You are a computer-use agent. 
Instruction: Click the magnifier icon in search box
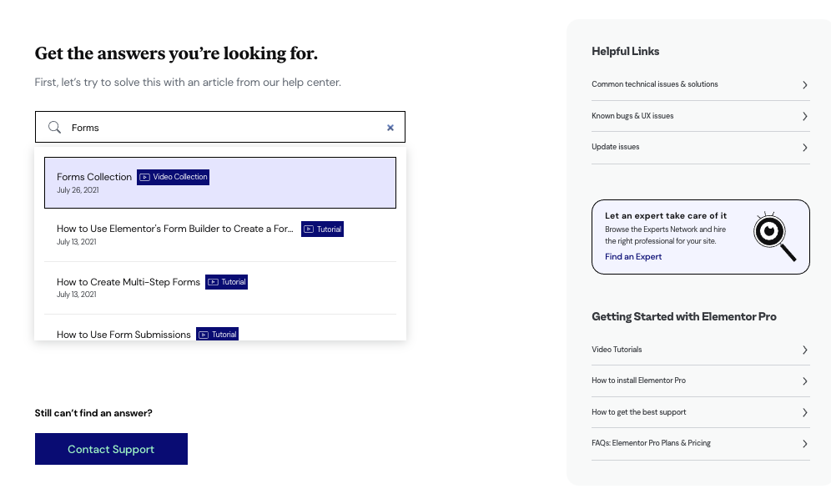[54, 127]
